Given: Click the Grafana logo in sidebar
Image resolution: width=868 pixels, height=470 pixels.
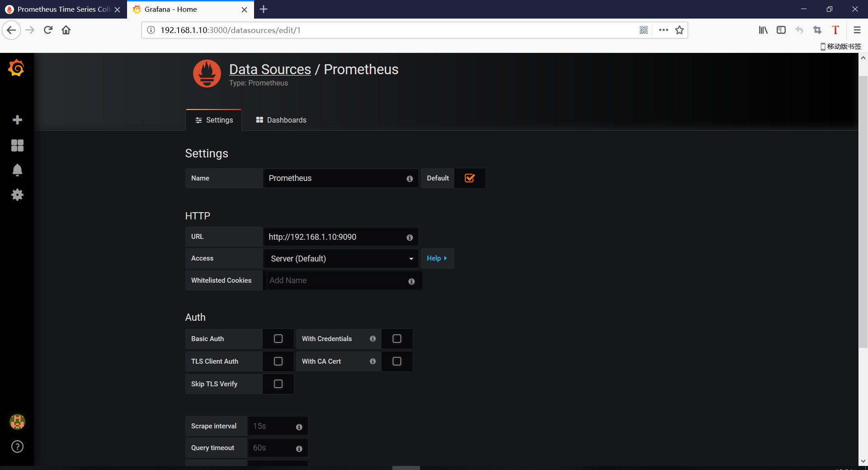Looking at the screenshot, I should tap(16, 68).
